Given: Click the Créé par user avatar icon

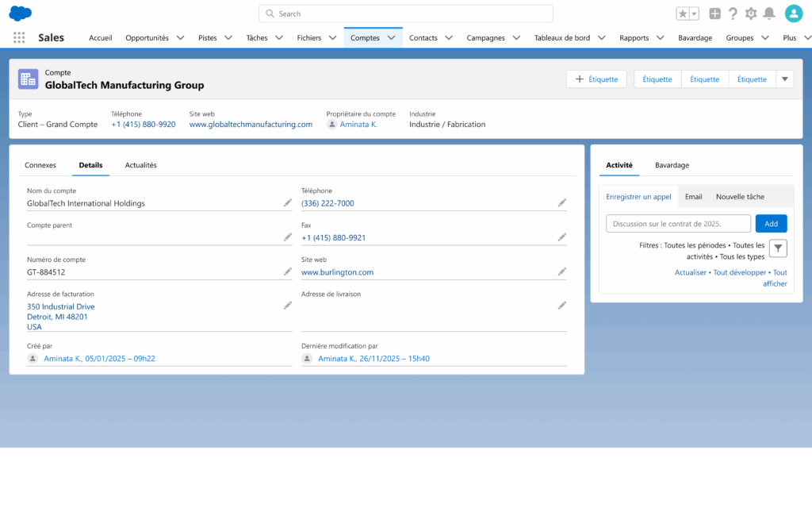Looking at the screenshot, I should click(33, 358).
